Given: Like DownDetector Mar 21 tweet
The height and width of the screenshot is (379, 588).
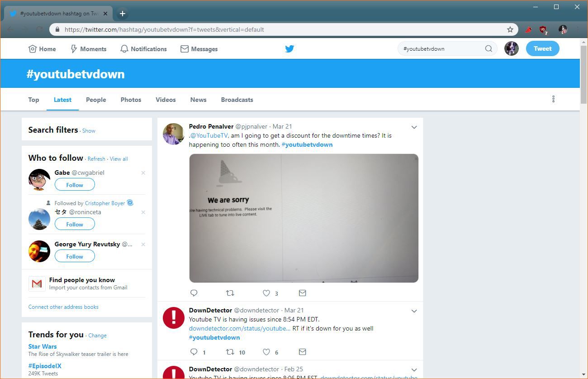Looking at the screenshot, I should pos(266,352).
